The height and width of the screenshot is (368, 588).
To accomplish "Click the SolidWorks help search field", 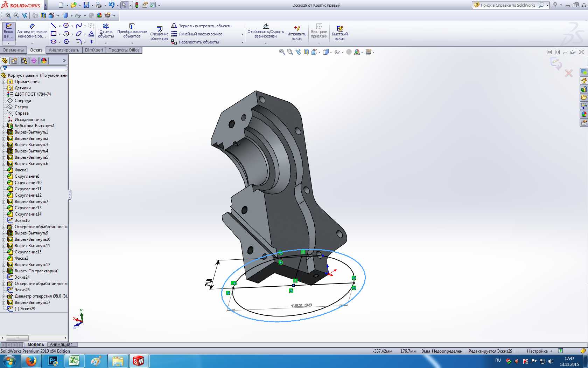I will click(x=508, y=5).
